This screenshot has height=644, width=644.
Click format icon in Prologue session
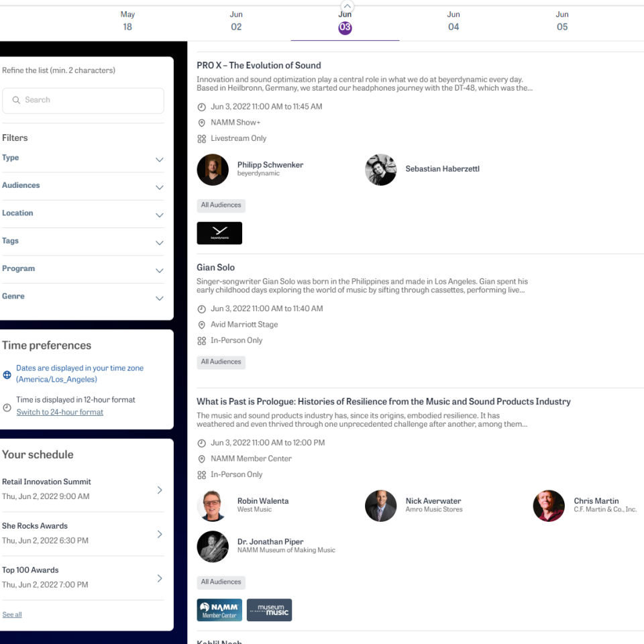[x=201, y=475]
